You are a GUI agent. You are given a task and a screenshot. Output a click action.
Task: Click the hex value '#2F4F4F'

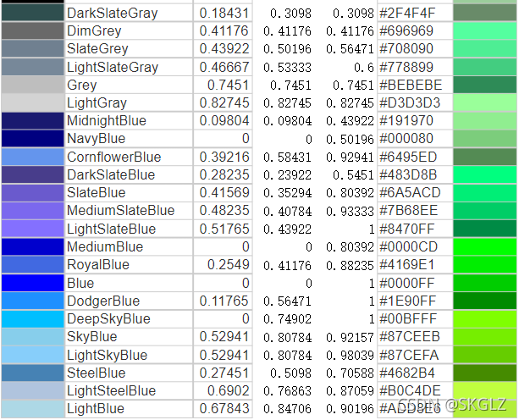tap(407, 13)
